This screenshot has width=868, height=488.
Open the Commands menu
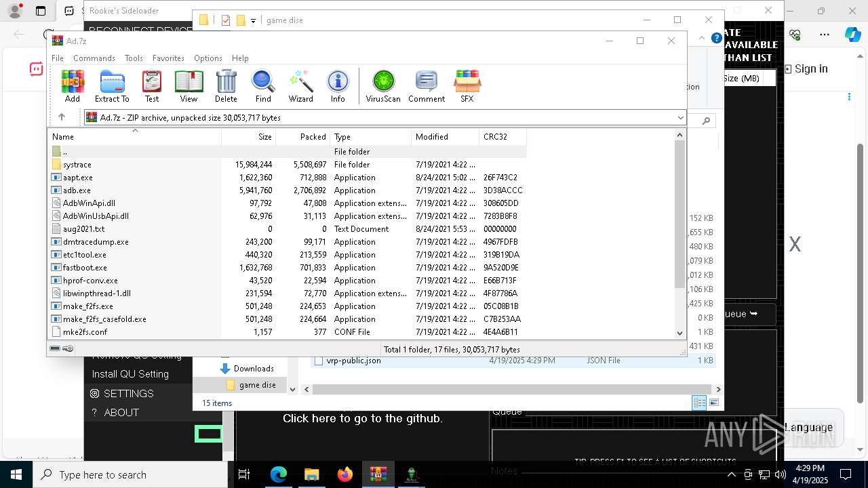tap(94, 58)
